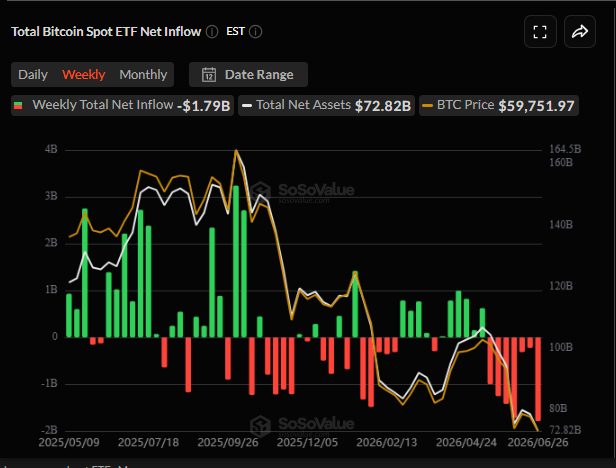Image resolution: width=616 pixels, height=468 pixels.
Task: Click x-axis label 2026/06/26
Action: click(538, 442)
